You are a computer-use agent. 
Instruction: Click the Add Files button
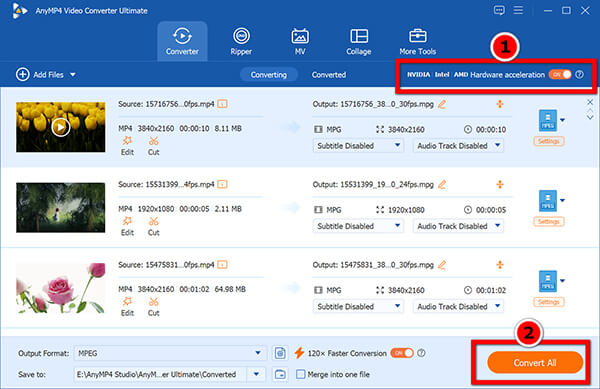[40, 75]
